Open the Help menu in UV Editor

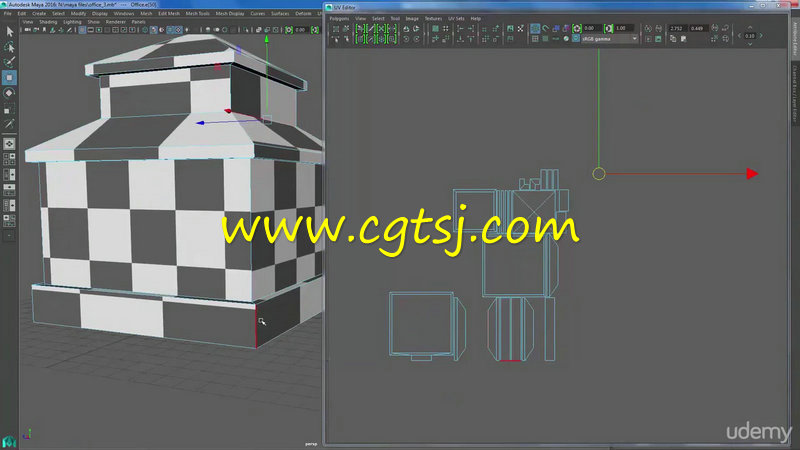(476, 18)
